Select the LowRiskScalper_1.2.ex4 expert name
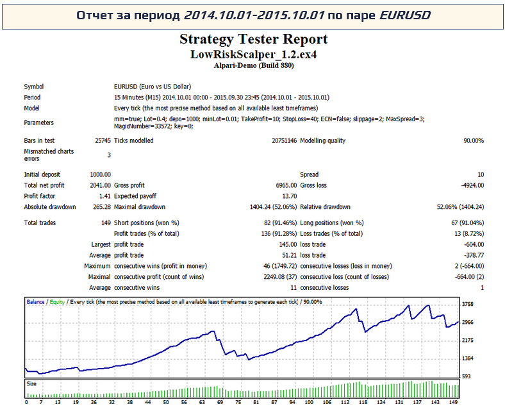The height and width of the screenshot is (420, 505). [254, 55]
